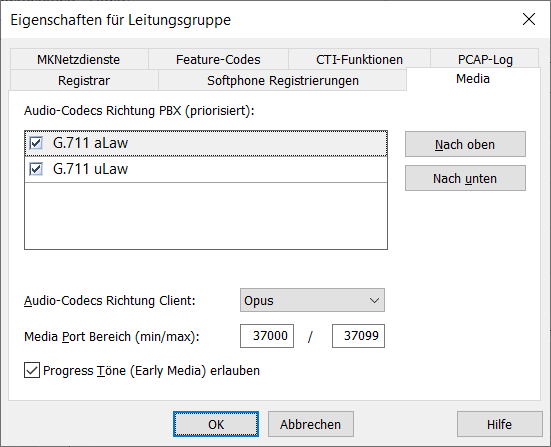
Task: Click the maximum media port field 37099
Action: pyautogui.click(x=358, y=336)
